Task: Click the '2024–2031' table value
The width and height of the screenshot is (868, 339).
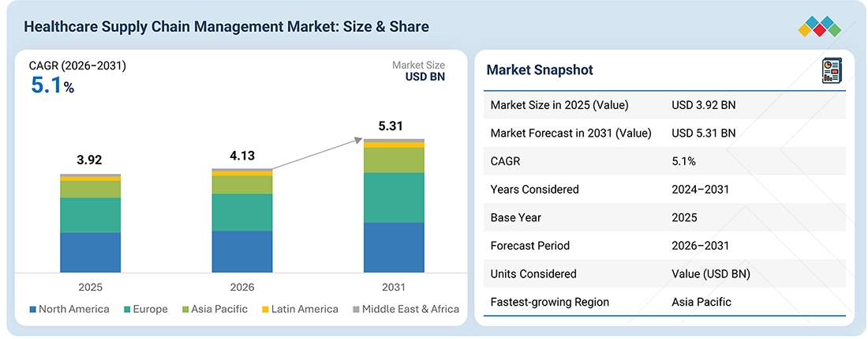Action: point(700,190)
